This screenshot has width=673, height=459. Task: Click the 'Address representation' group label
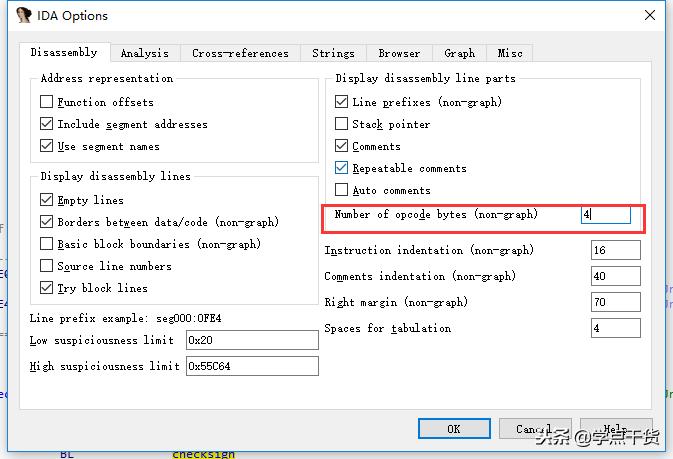tap(107, 78)
